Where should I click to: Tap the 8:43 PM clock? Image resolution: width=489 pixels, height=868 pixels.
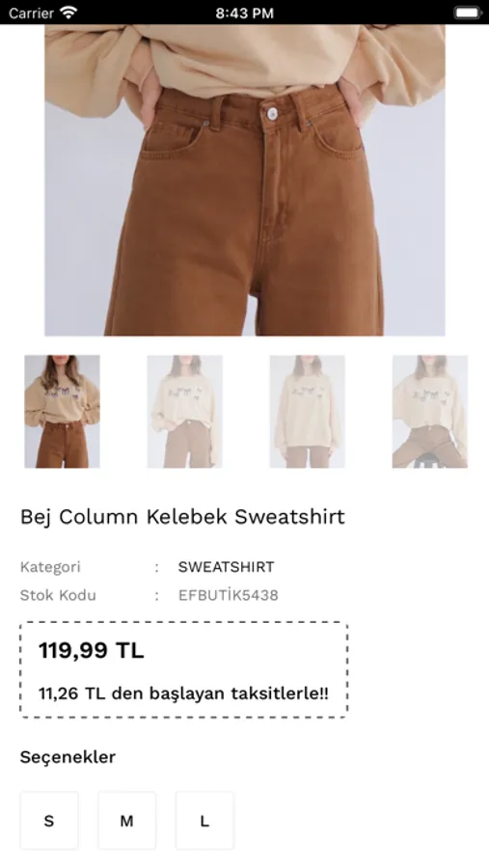tap(244, 13)
